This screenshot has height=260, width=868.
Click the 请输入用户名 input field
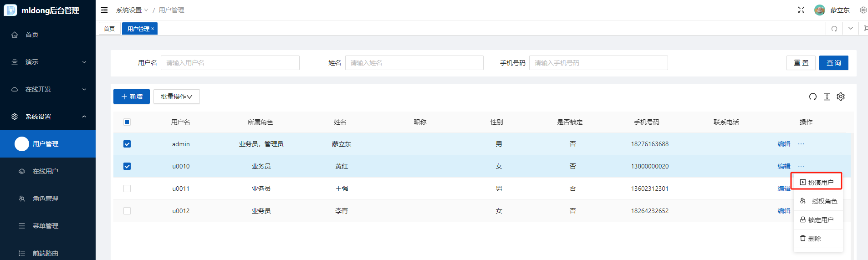(230, 63)
